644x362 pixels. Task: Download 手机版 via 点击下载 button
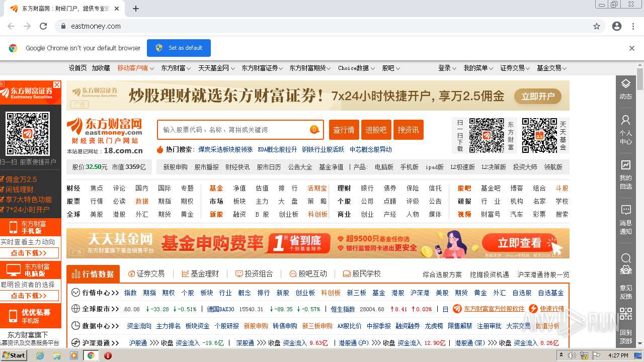click(x=29, y=253)
